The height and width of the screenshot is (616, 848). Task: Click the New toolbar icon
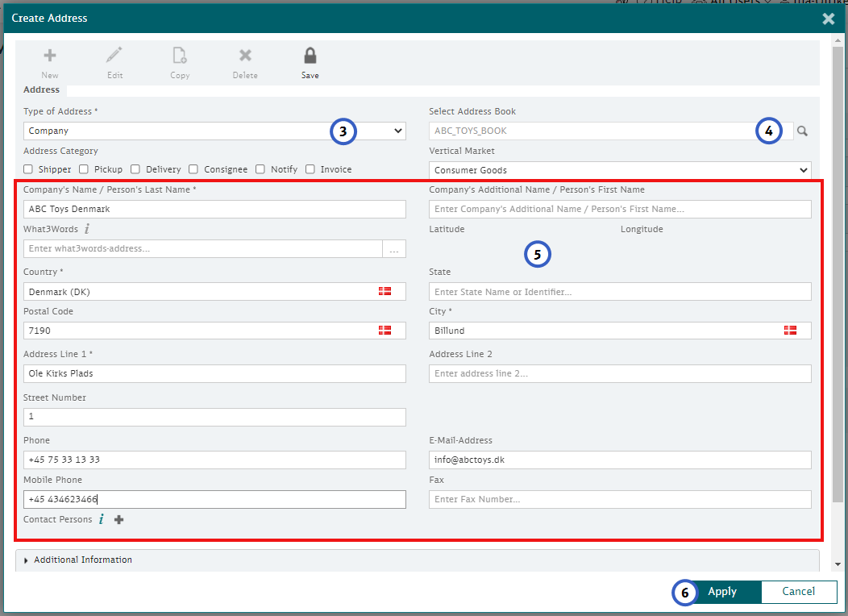click(50, 55)
